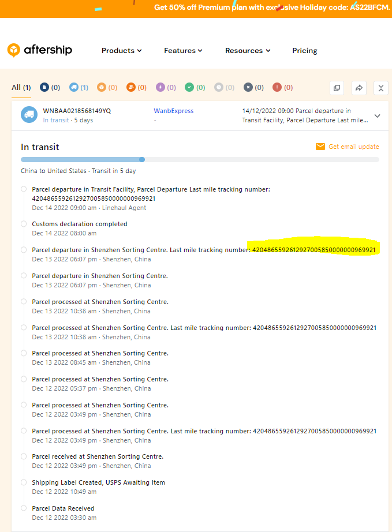
Task: Click the blue transit progress bar
Action: 81,159
